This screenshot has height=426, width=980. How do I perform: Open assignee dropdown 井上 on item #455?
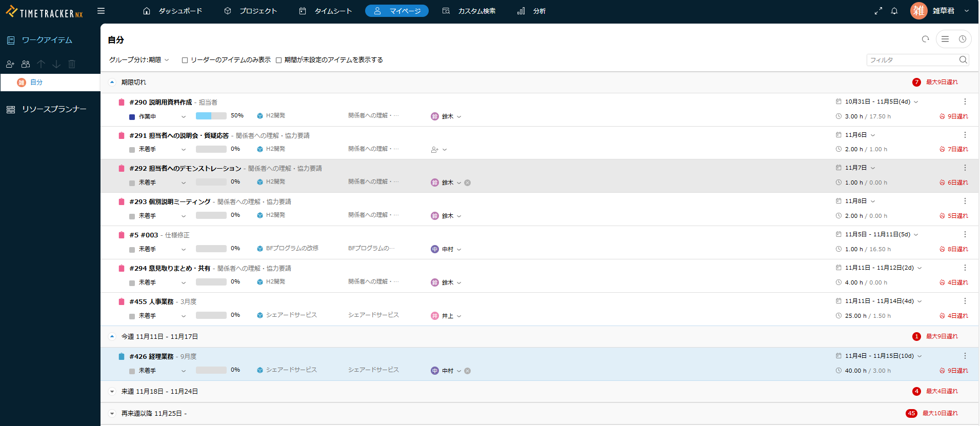tap(446, 316)
